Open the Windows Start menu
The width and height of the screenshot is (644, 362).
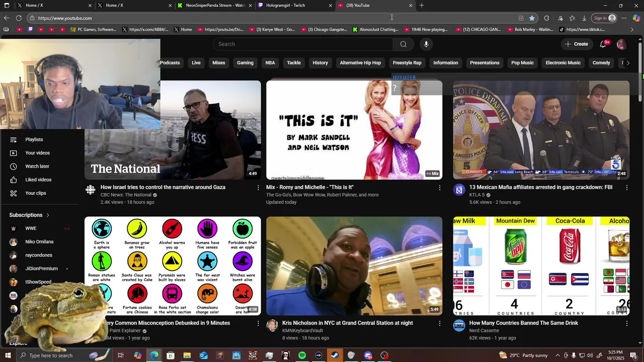[8, 355]
